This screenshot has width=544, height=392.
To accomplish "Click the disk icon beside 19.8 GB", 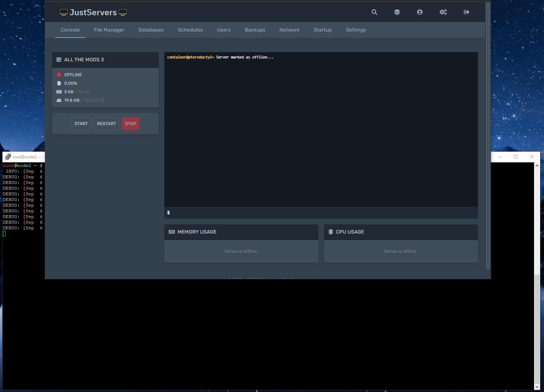I will pos(59,100).
